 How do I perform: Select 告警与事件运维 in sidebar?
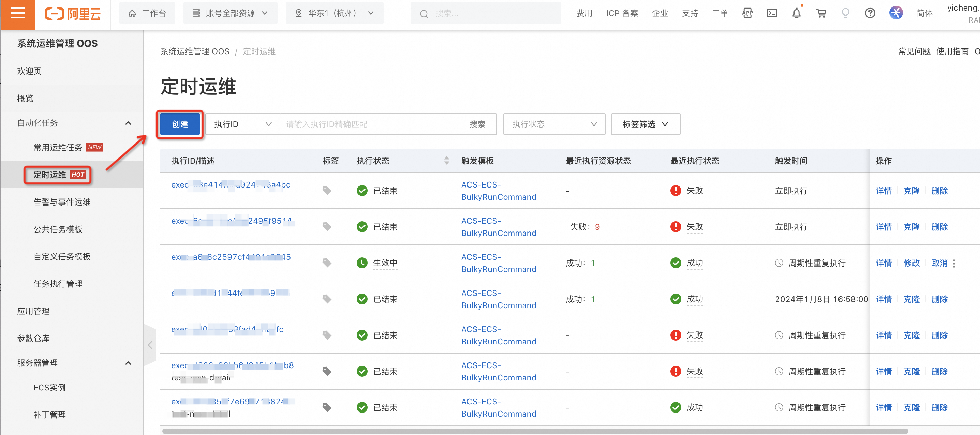[62, 202]
